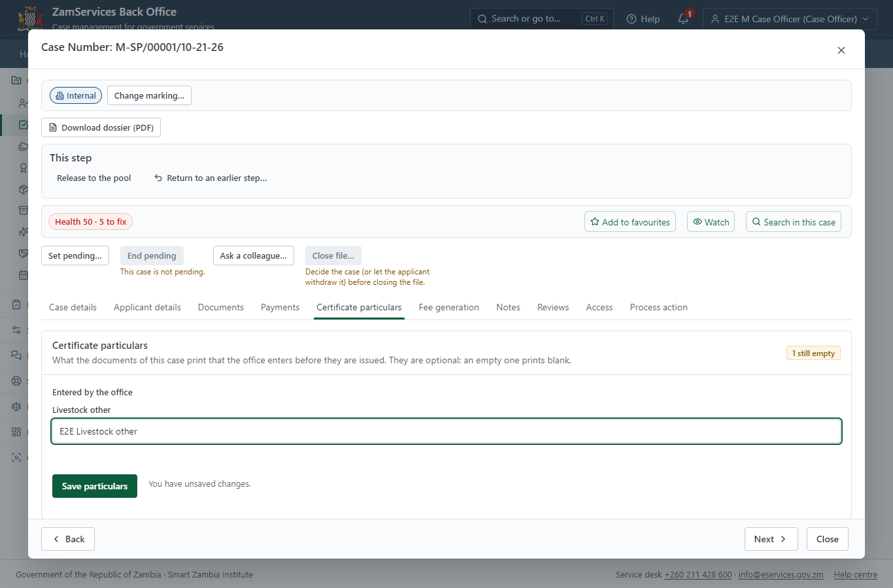The height and width of the screenshot is (588, 893).
Task: Focus the 'Search or go to...' box
Action: 542,19
